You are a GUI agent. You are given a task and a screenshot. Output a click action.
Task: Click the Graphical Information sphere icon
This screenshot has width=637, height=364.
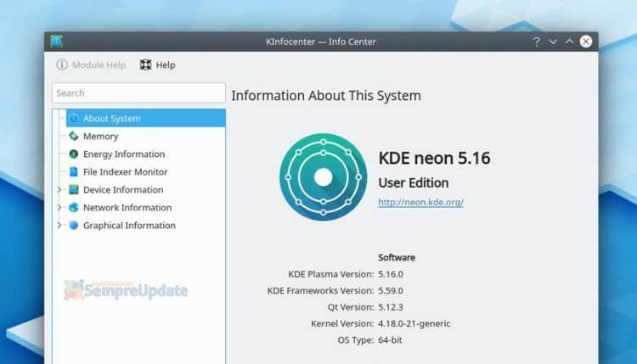(74, 225)
